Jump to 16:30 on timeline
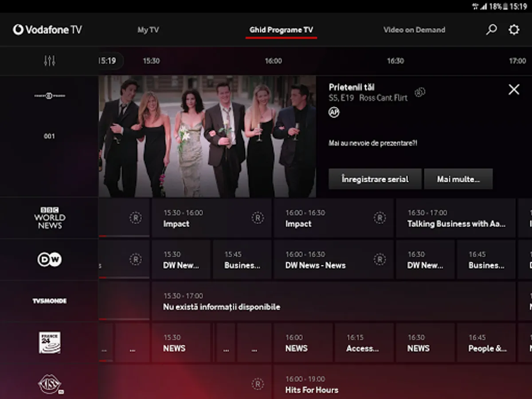 [x=395, y=61]
